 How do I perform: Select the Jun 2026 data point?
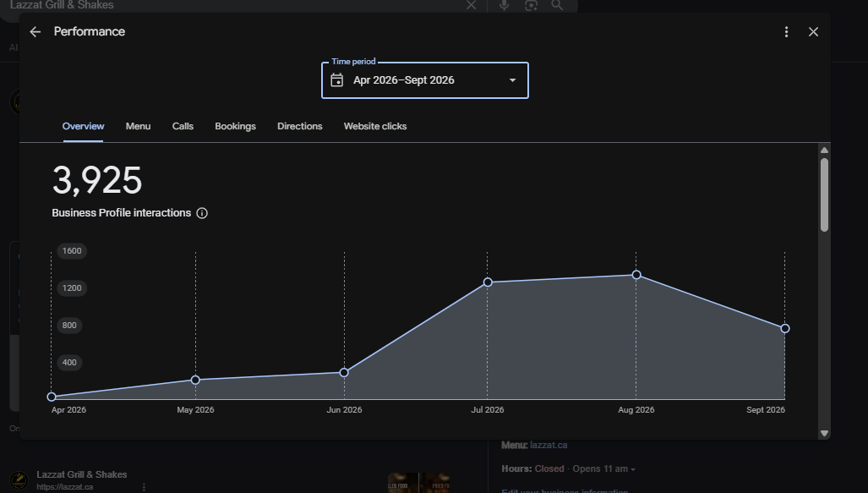pos(344,373)
